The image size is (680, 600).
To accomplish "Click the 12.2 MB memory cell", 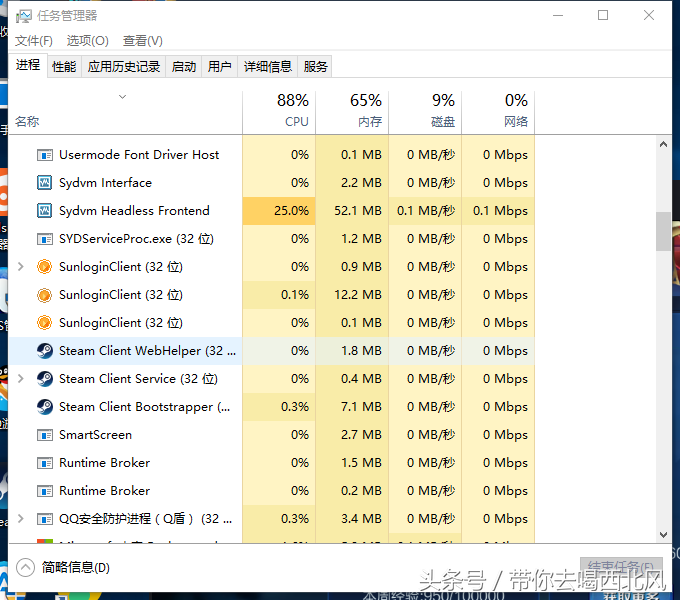I will coord(352,295).
